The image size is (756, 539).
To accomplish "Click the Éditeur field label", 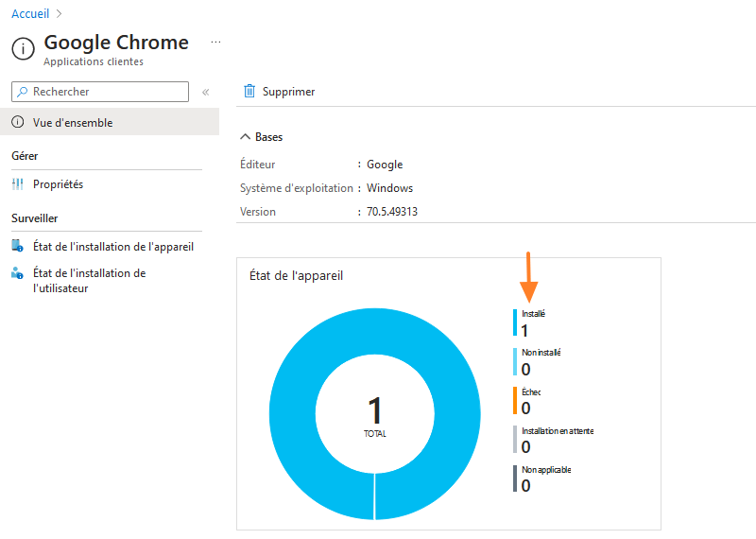I will pos(257,165).
